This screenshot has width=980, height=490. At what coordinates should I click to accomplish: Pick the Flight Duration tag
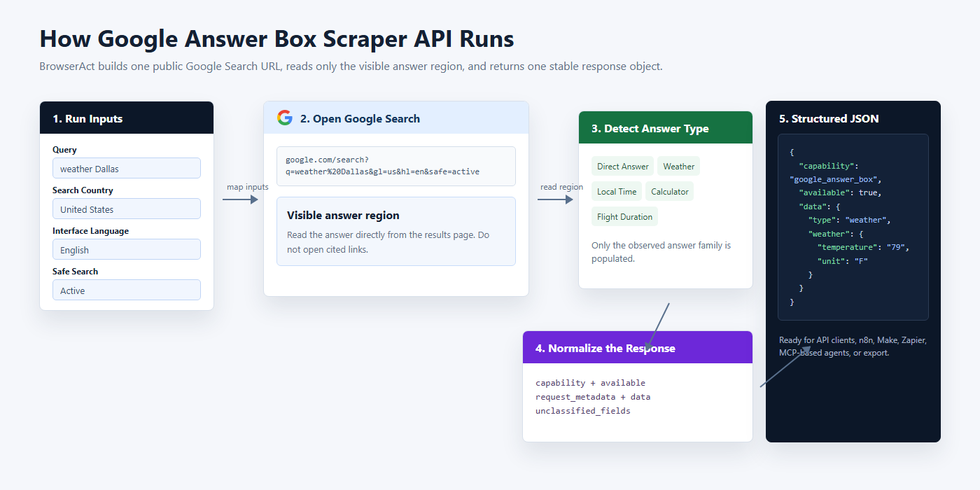click(x=624, y=216)
